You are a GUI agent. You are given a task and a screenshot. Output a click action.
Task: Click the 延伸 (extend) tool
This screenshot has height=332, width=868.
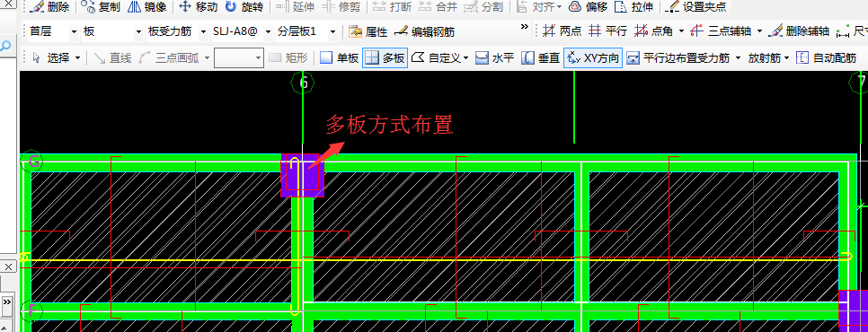click(295, 7)
